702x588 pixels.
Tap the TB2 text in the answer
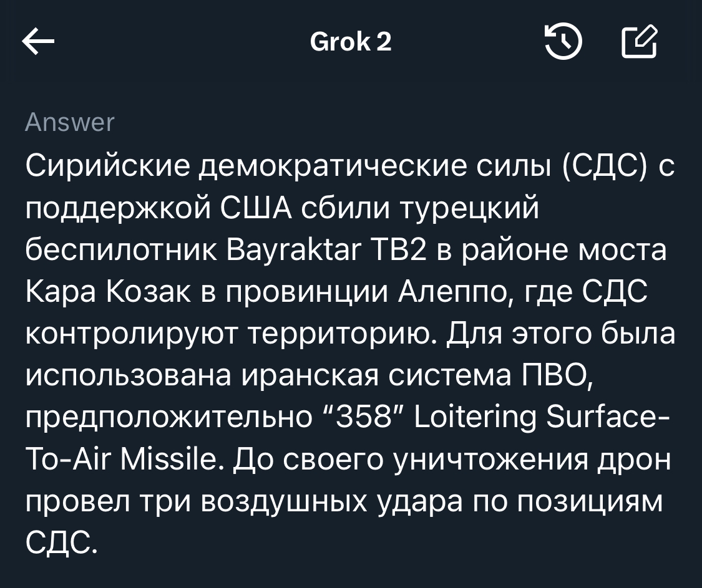[397, 250]
